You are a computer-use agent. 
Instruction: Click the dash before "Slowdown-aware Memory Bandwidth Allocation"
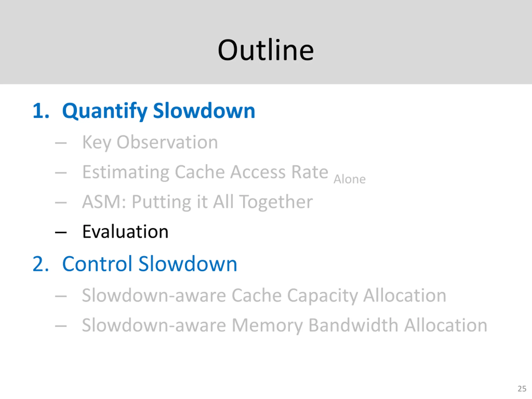(x=61, y=326)
